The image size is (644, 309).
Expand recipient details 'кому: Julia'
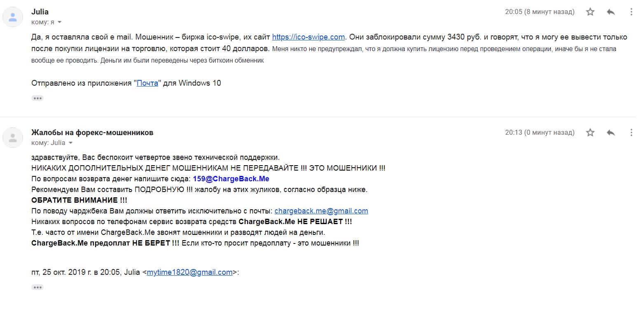[70, 143]
